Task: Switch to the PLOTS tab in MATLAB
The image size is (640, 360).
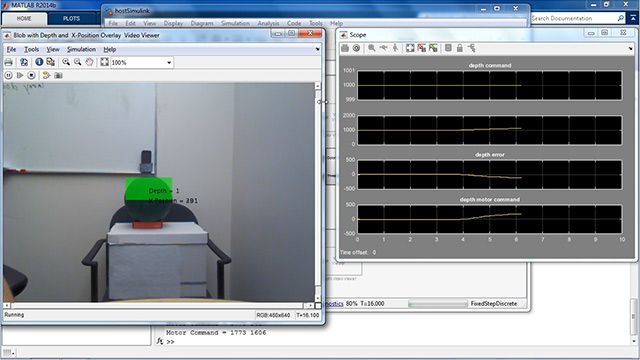Action: point(71,18)
